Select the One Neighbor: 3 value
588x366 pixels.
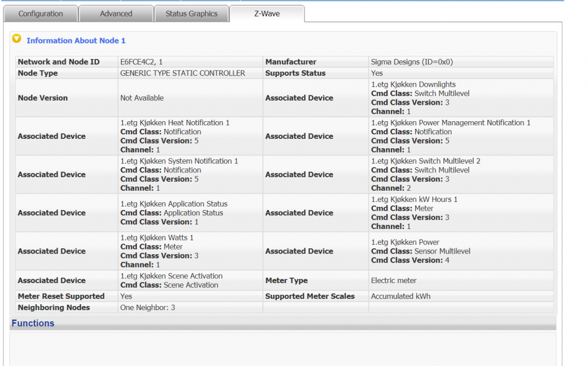(x=148, y=308)
